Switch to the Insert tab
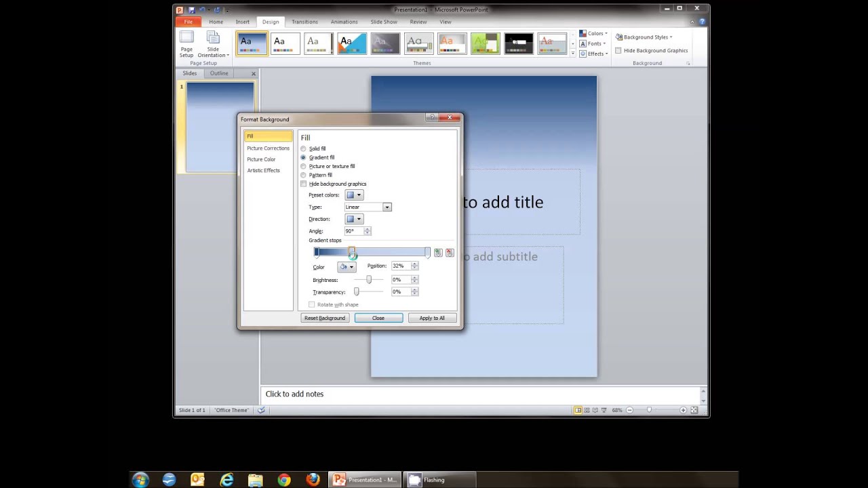The width and height of the screenshot is (868, 488). click(x=242, y=22)
